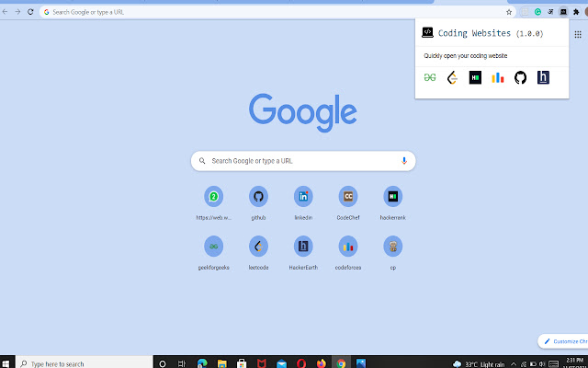Open the WhatsApp Web shortcut
The image size is (588, 368).
pos(213,203)
